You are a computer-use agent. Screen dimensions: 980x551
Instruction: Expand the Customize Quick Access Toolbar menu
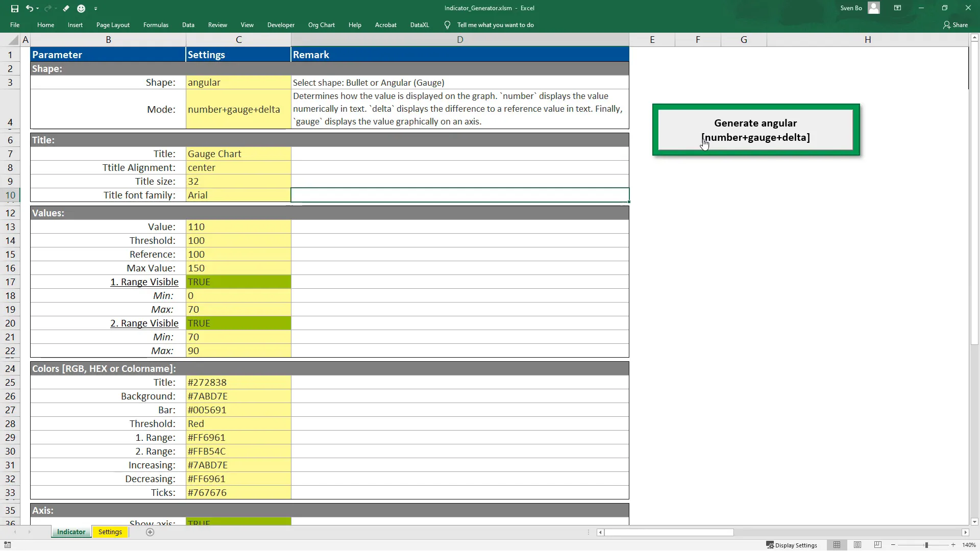96,8
